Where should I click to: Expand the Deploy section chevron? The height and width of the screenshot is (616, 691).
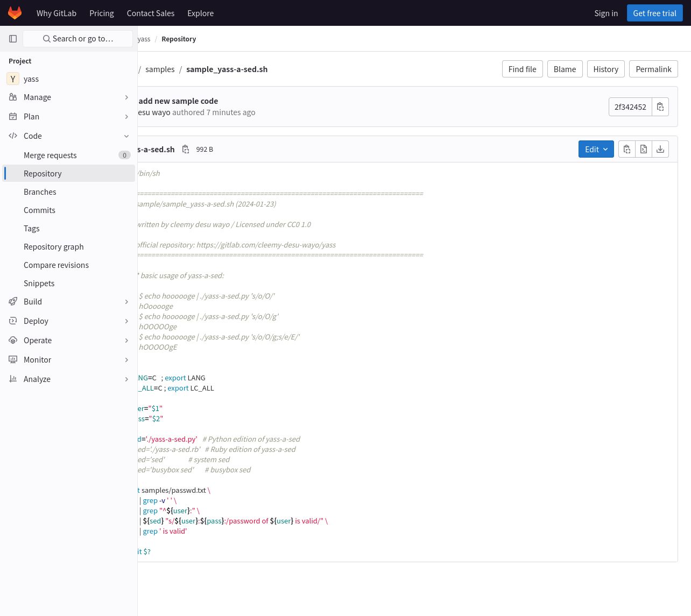tap(126, 321)
